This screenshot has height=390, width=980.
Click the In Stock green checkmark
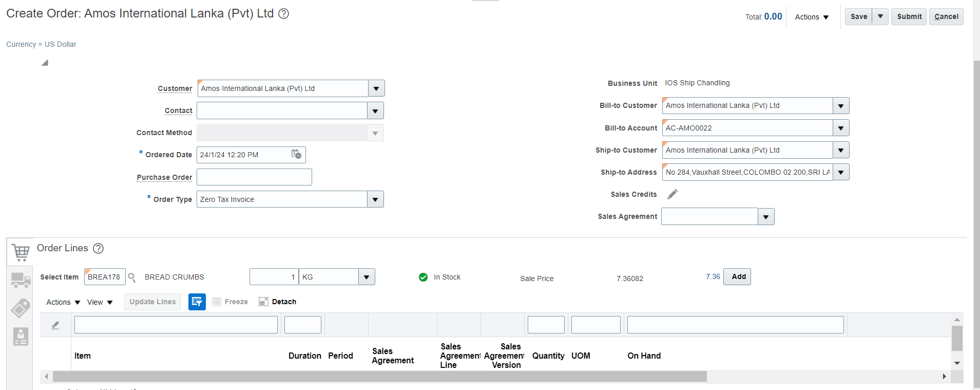[423, 277]
